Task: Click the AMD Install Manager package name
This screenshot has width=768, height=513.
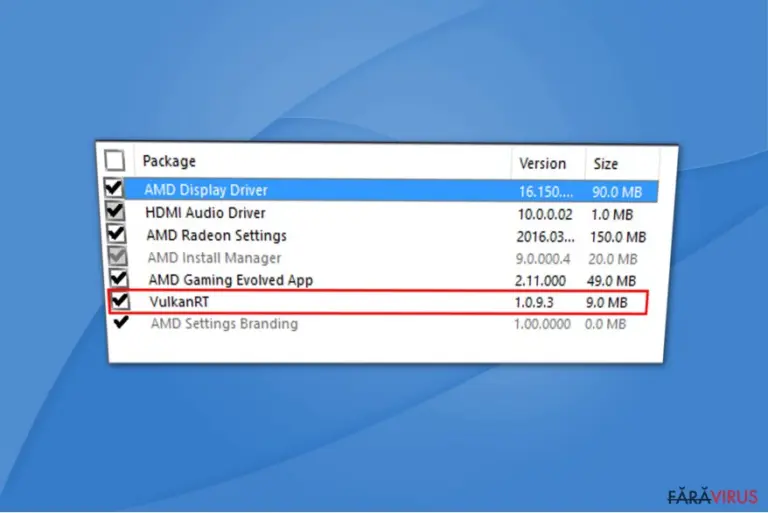Action: pyautogui.click(x=215, y=258)
